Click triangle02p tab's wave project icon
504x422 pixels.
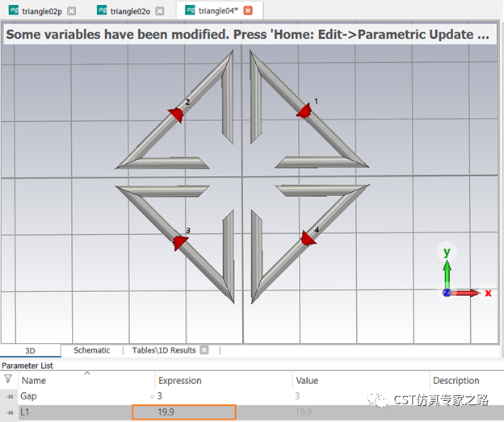point(14,10)
